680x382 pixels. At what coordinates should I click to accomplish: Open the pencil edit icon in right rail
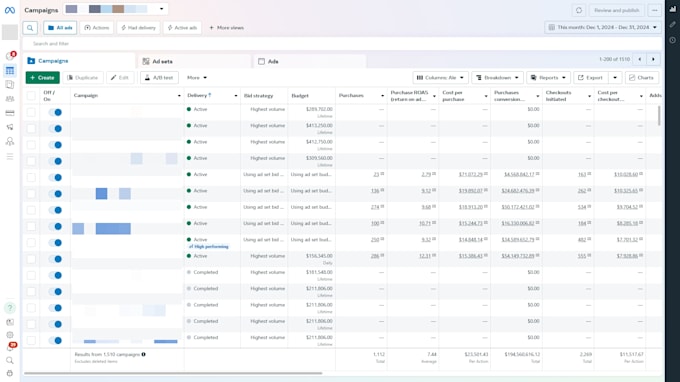[x=672, y=24]
